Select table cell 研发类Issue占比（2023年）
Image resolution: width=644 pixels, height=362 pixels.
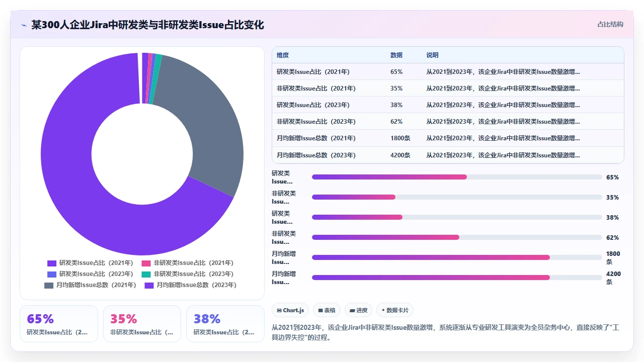pos(313,105)
